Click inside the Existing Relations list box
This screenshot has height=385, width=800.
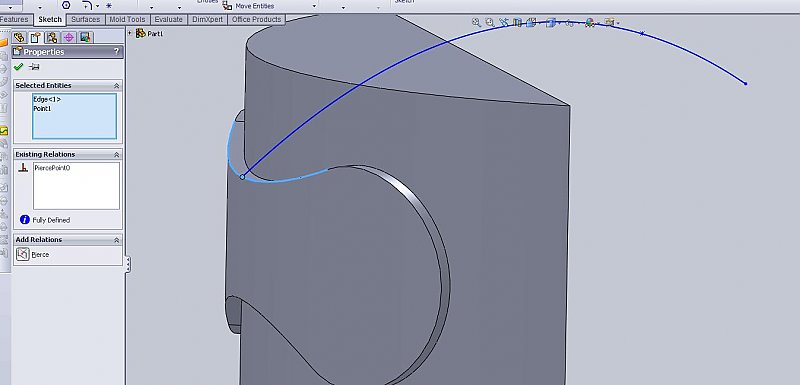pyautogui.click(x=77, y=186)
